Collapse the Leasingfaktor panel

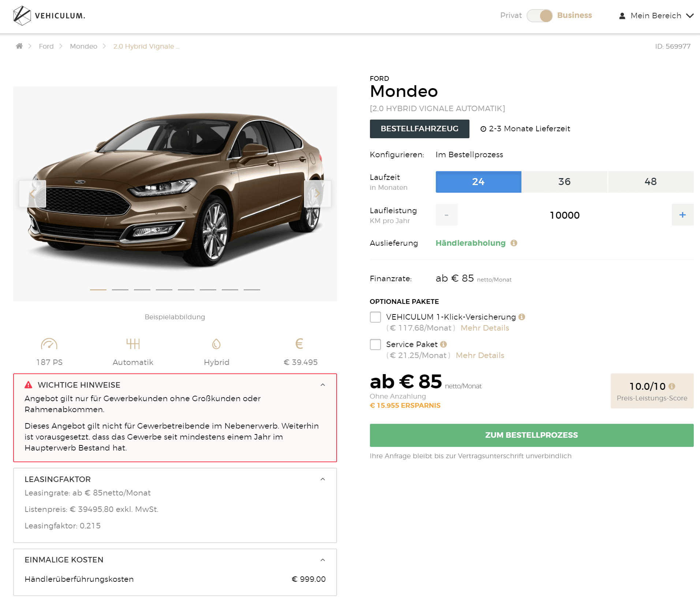point(323,479)
